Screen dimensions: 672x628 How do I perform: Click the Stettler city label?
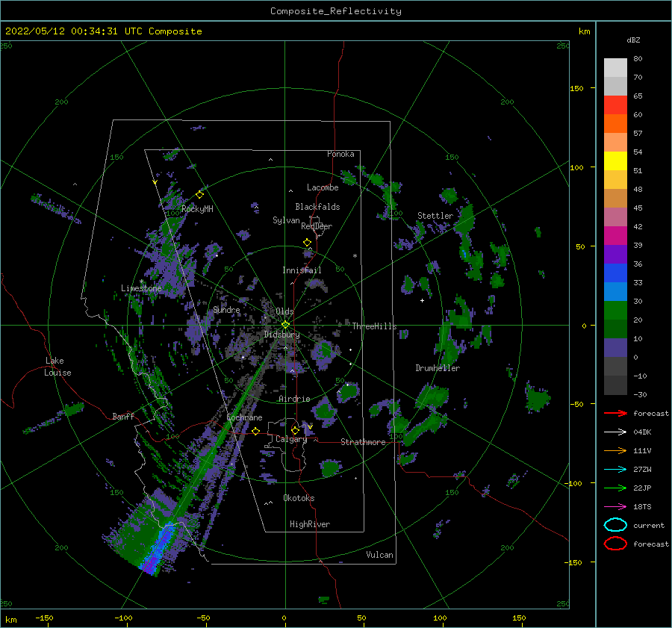tap(435, 216)
